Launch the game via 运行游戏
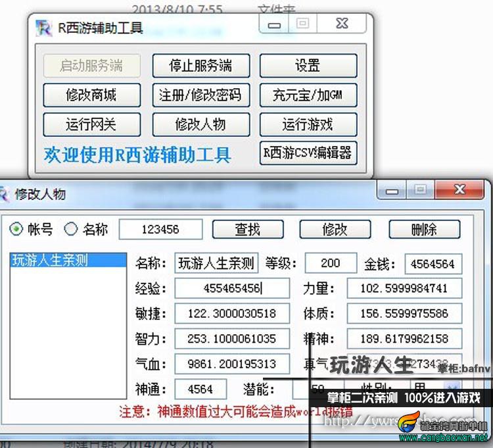This screenshot has height=448, width=493. 308,124
